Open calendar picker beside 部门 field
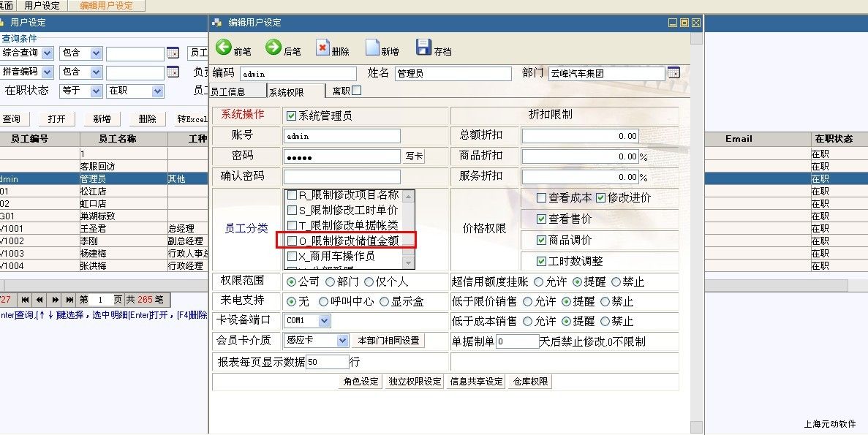868x435 pixels. click(x=673, y=73)
